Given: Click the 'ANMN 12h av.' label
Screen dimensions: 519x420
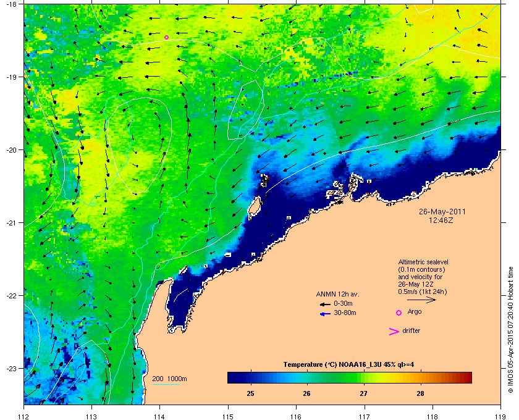Looking at the screenshot, I should 337,294.
